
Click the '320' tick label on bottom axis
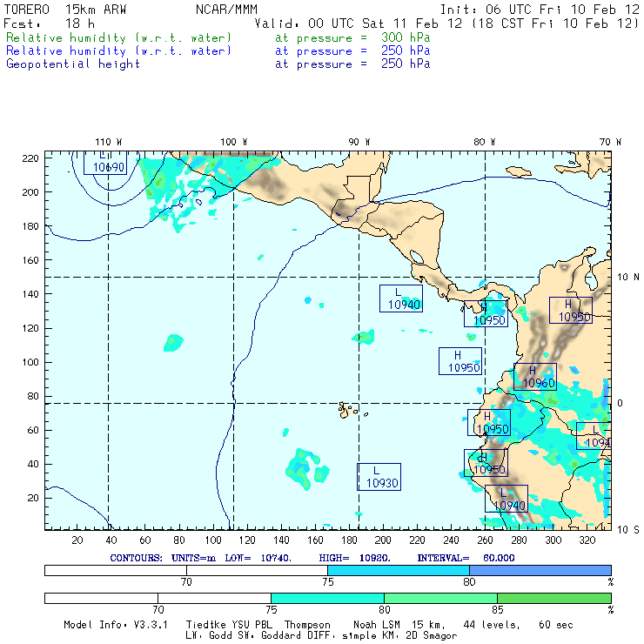[587, 540]
